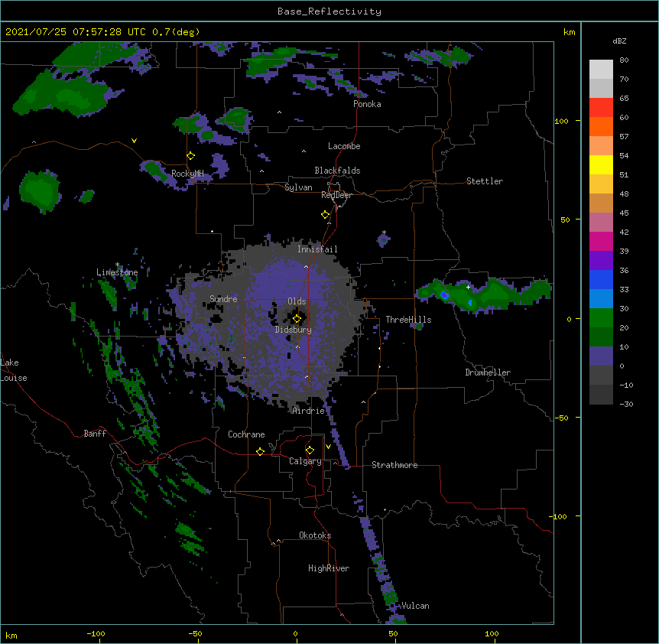
Task: Click the Banff town label
Action: tap(95, 434)
